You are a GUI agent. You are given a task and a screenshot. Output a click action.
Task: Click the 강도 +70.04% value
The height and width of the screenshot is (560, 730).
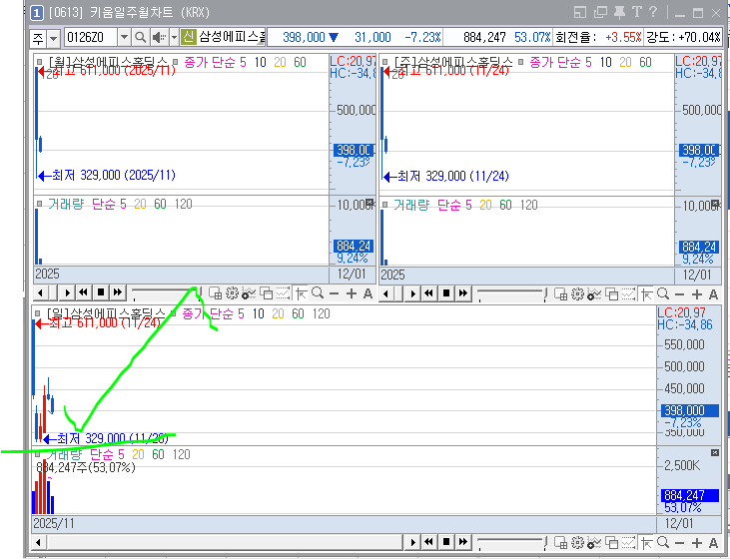coord(700,37)
